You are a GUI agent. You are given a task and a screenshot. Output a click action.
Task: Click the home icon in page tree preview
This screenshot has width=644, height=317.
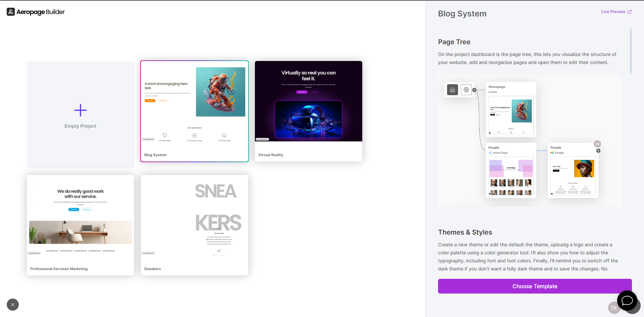coord(452,90)
